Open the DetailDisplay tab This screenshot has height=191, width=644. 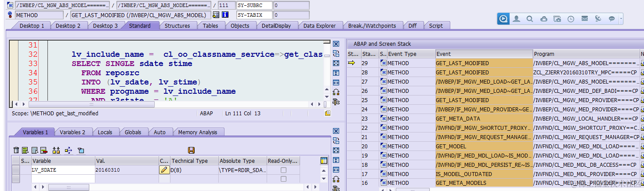point(276,26)
